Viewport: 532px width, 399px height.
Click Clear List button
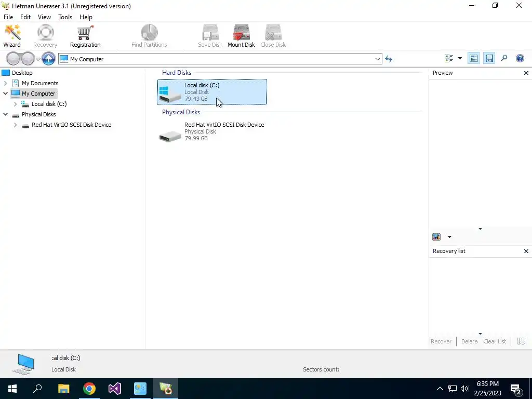[x=495, y=341]
